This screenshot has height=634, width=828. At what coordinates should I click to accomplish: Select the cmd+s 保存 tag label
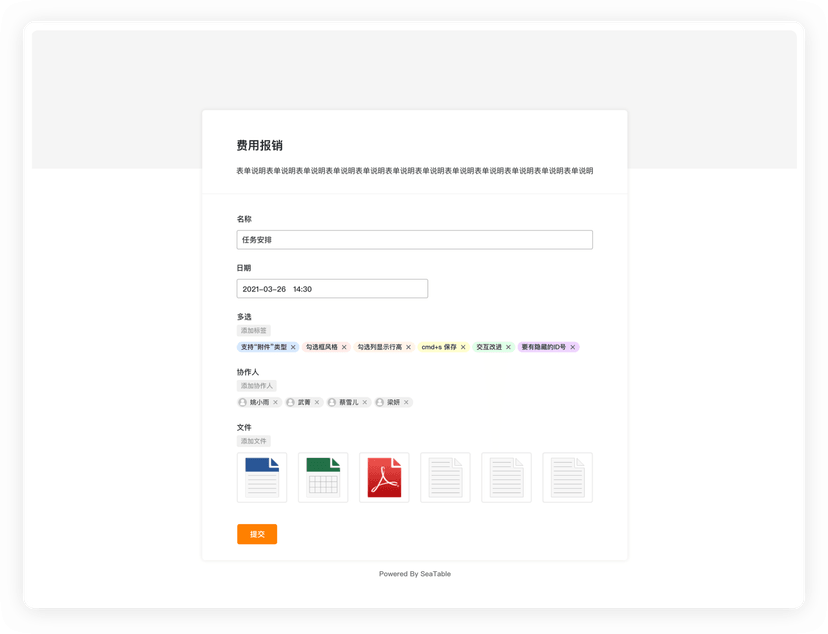[439, 347]
